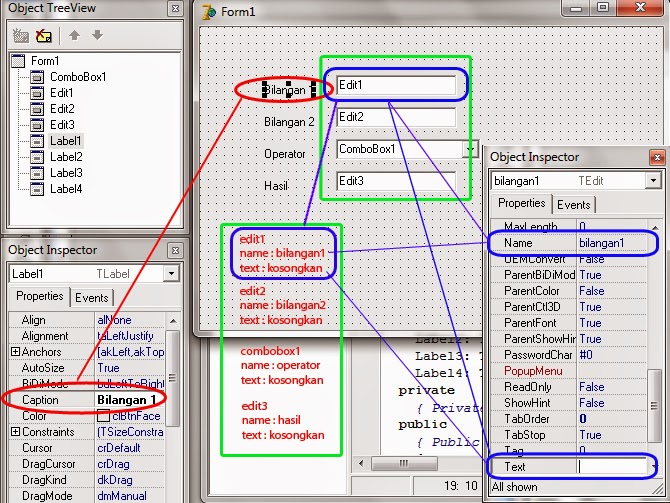Click the Label4 component icon in tree

[37, 189]
